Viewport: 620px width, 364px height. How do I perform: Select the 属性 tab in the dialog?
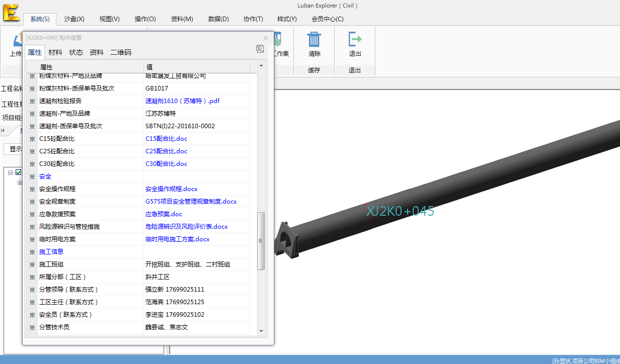[x=35, y=52]
